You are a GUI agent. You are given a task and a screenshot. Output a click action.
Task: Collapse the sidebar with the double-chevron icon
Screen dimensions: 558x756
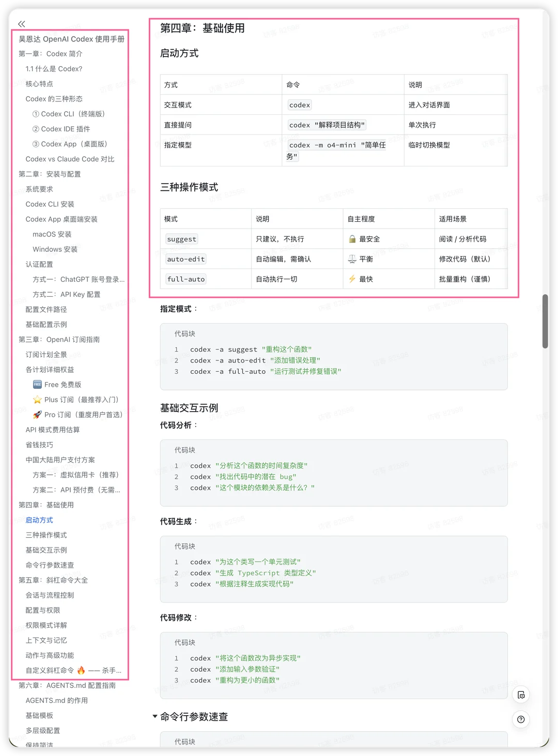21,24
